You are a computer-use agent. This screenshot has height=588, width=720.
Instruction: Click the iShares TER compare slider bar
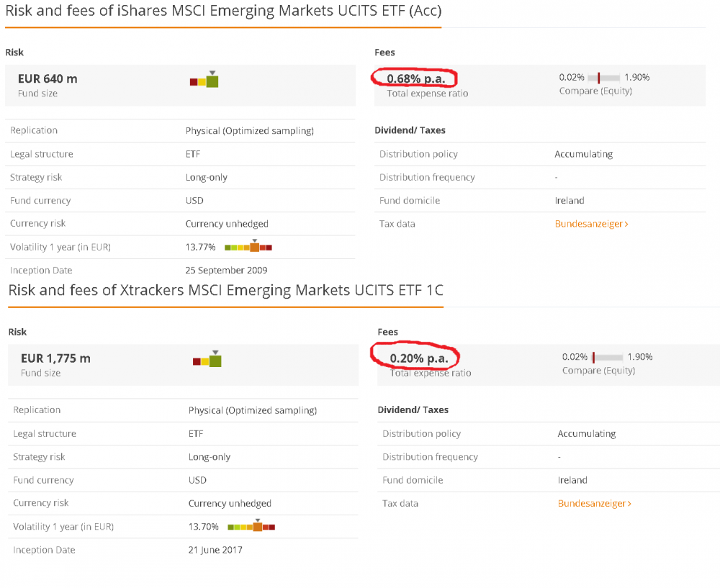pyautogui.click(x=603, y=78)
